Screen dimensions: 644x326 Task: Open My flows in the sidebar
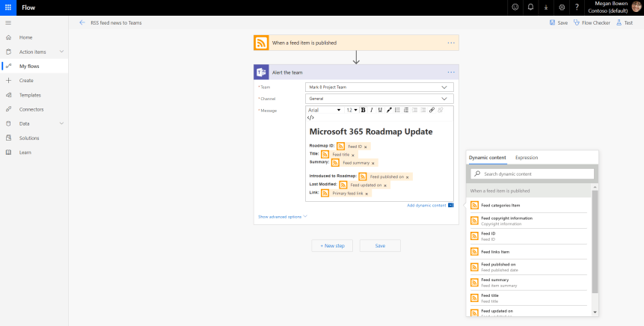pos(29,66)
